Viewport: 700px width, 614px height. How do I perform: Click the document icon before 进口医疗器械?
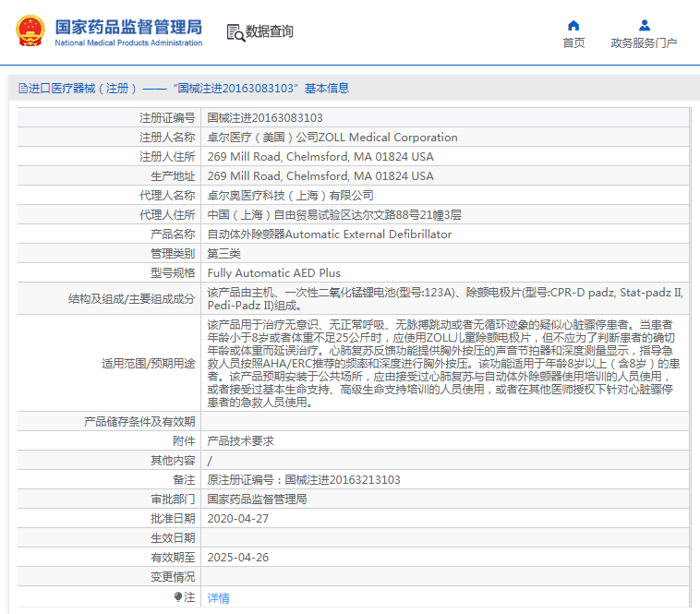point(23,89)
